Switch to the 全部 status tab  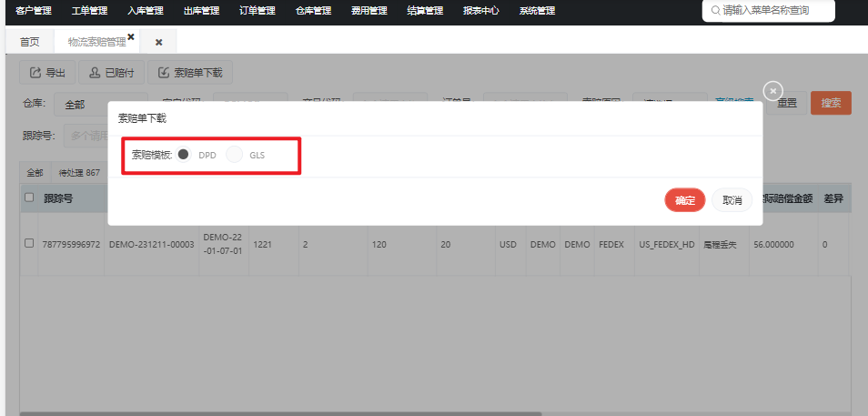[35, 173]
